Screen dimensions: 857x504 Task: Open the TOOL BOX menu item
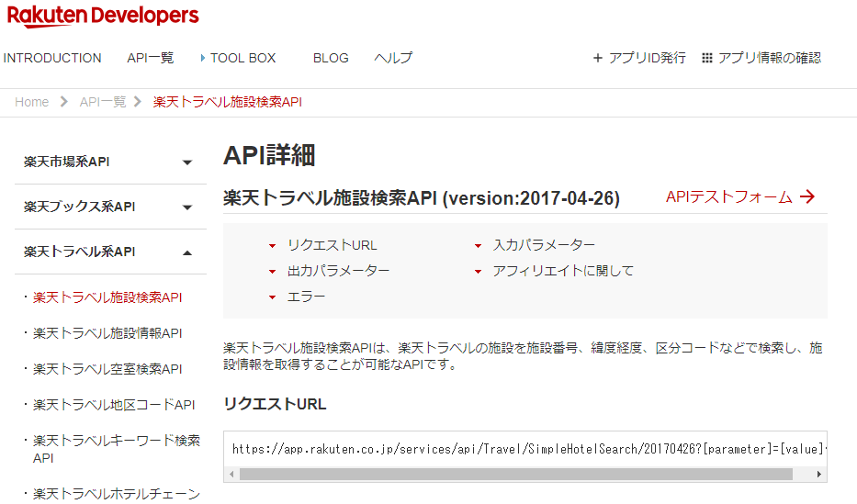tap(242, 58)
